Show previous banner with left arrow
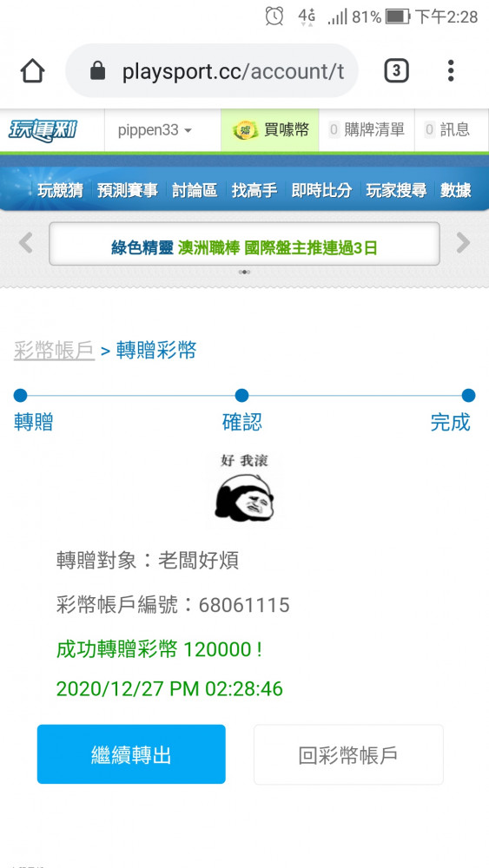Image resolution: width=489 pixels, height=868 pixels. tap(25, 243)
